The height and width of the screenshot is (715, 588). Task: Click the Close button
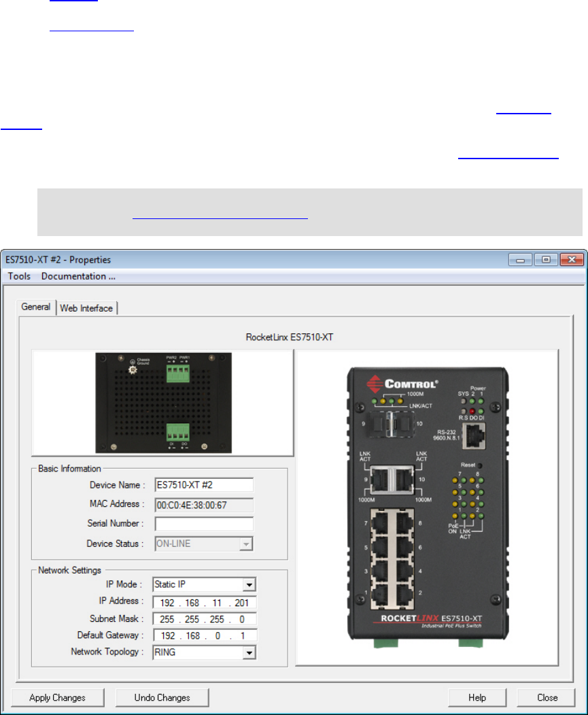click(x=547, y=698)
